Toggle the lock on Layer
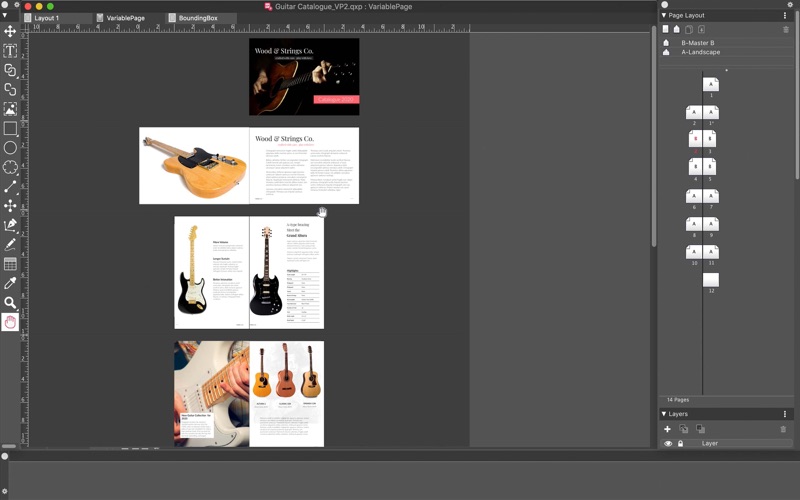 tap(681, 443)
